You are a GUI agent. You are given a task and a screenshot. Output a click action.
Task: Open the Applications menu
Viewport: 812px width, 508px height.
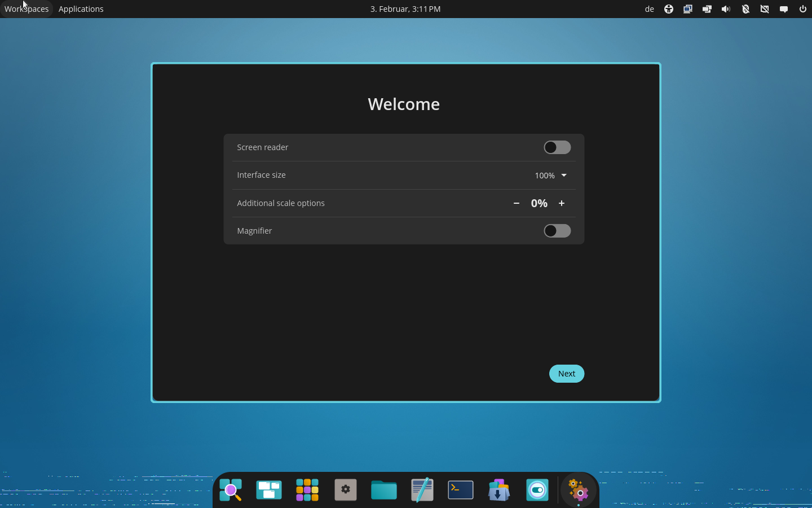(x=81, y=9)
